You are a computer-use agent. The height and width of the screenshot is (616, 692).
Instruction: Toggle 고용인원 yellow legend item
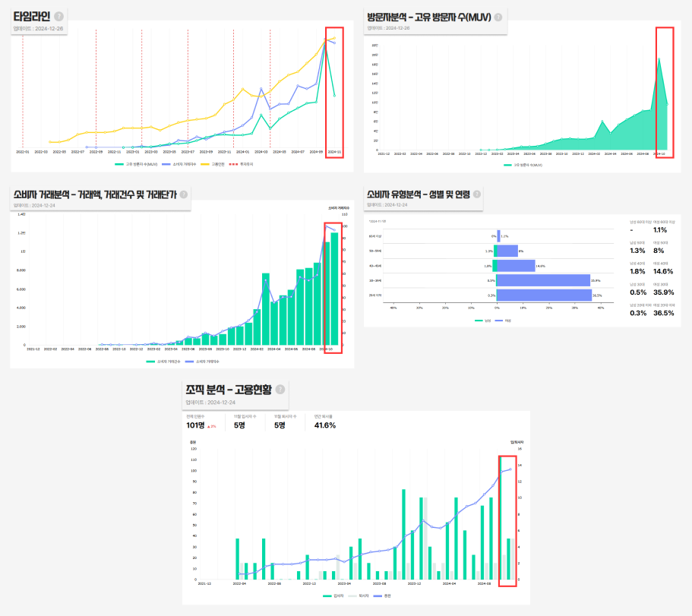tap(213, 164)
